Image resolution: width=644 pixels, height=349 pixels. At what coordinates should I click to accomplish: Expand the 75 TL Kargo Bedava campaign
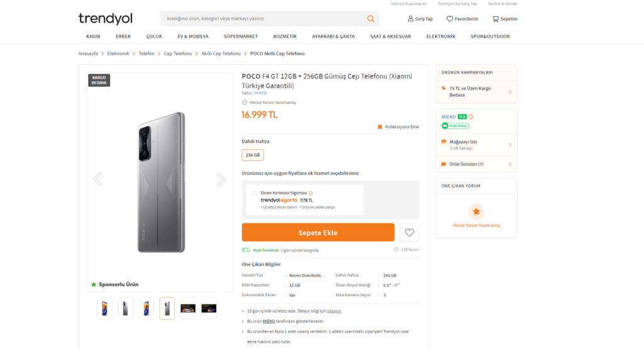(x=510, y=92)
